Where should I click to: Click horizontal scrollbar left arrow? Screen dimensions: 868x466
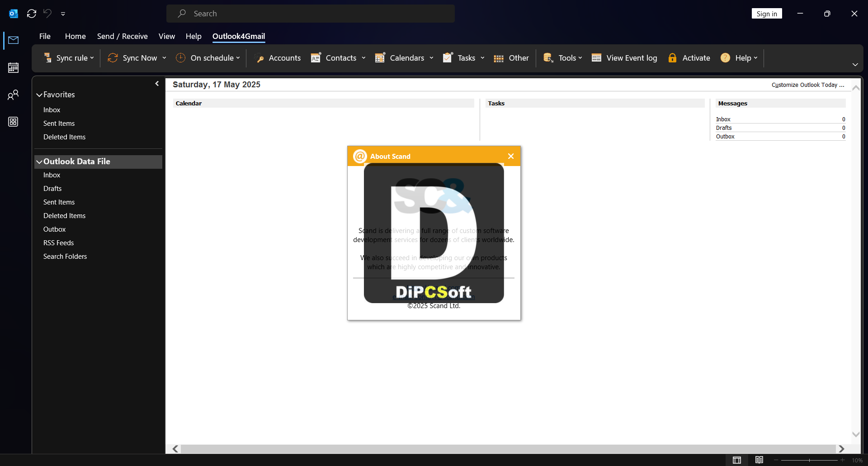(x=175, y=449)
